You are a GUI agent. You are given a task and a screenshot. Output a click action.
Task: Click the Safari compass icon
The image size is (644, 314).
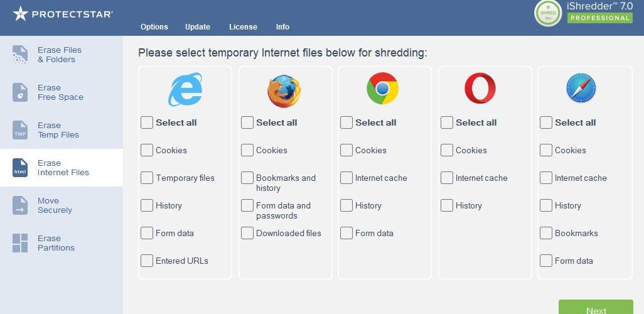click(581, 88)
